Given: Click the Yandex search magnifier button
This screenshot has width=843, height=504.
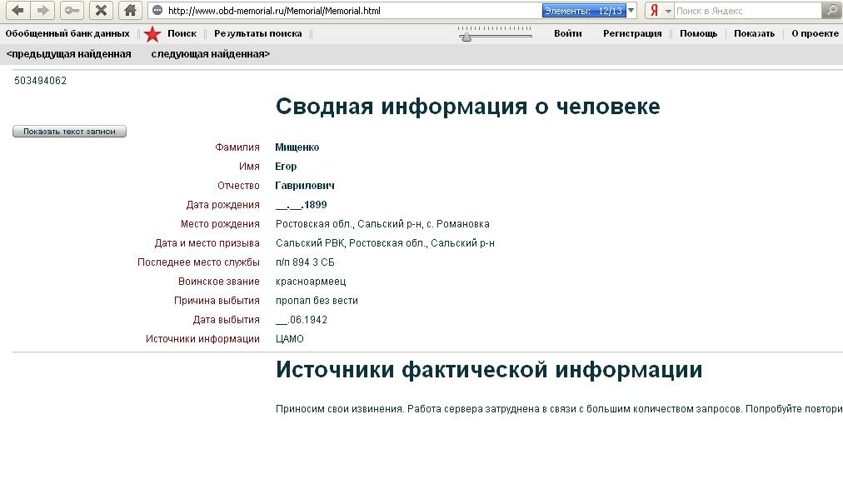Looking at the screenshot, I should pos(831,11).
